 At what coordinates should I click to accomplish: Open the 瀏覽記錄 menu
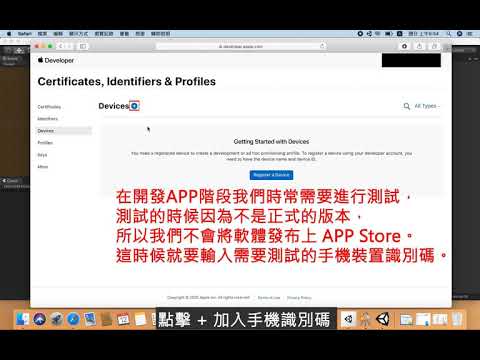click(x=104, y=34)
